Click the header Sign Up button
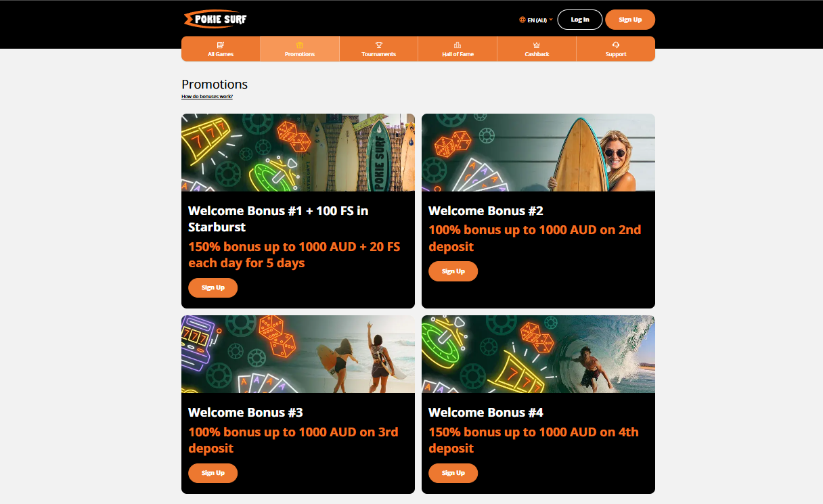The width and height of the screenshot is (823, 504). click(630, 20)
